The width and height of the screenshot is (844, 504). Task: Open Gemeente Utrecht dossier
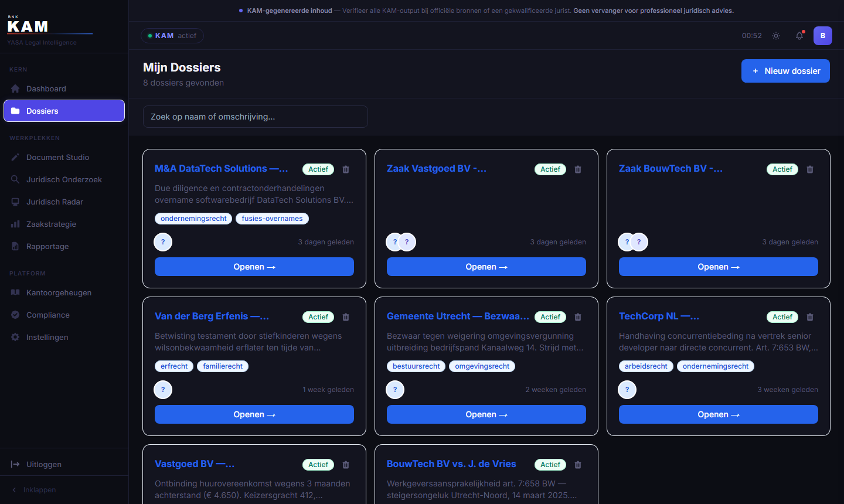[x=486, y=414]
